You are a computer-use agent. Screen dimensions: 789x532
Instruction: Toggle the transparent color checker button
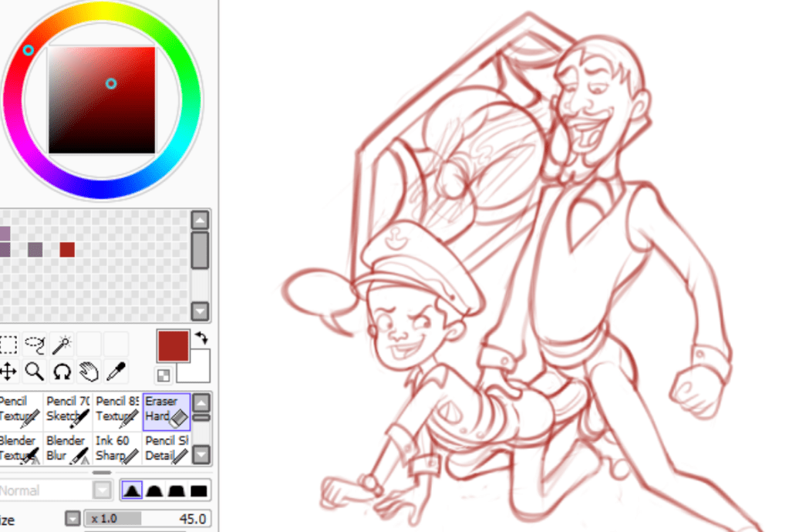164,375
